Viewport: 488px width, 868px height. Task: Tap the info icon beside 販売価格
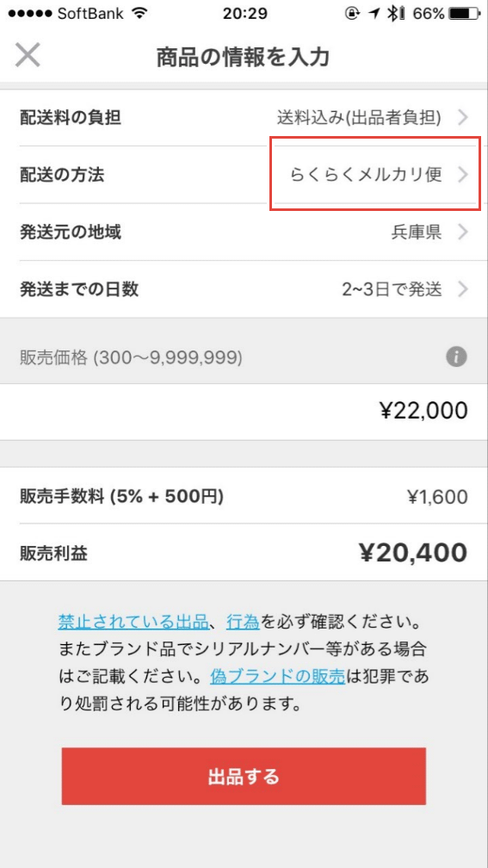(456, 357)
